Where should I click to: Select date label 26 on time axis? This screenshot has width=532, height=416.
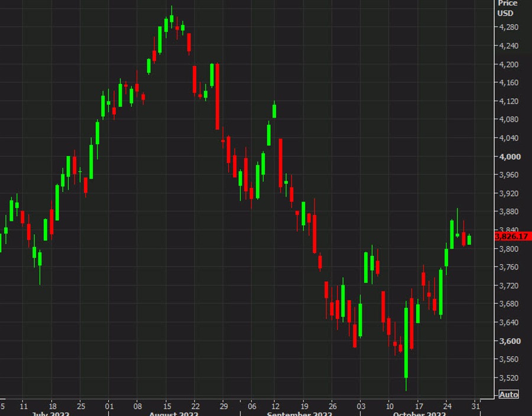coord(332,406)
